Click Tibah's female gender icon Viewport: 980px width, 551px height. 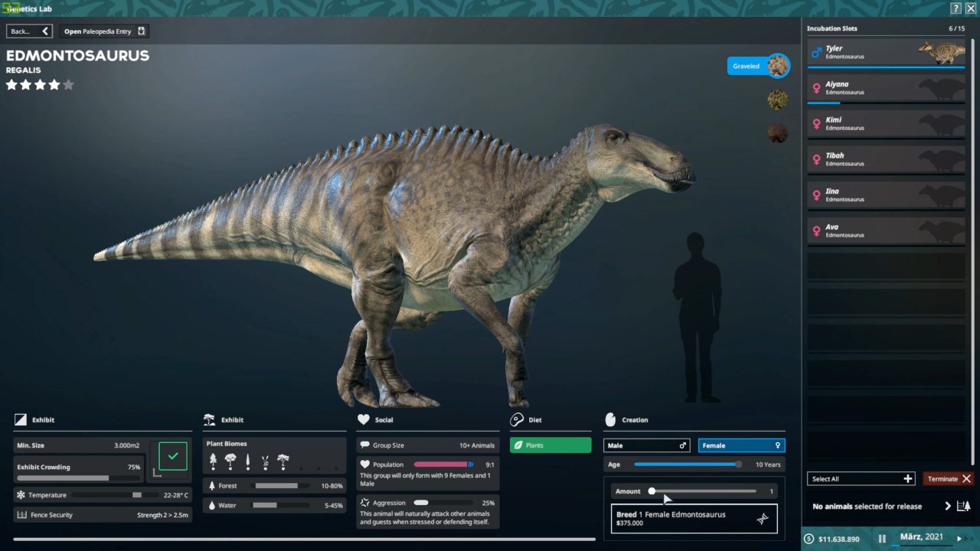tap(816, 159)
